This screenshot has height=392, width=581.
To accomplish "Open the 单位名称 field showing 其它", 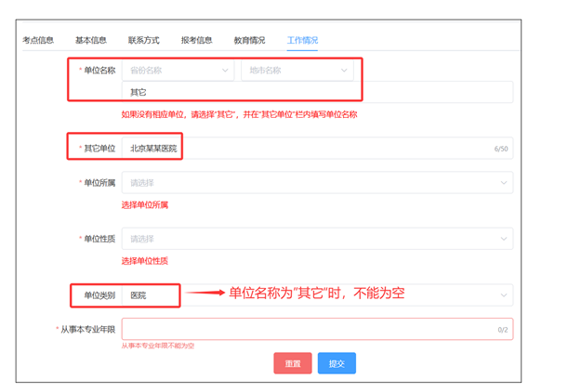I will click(316, 92).
